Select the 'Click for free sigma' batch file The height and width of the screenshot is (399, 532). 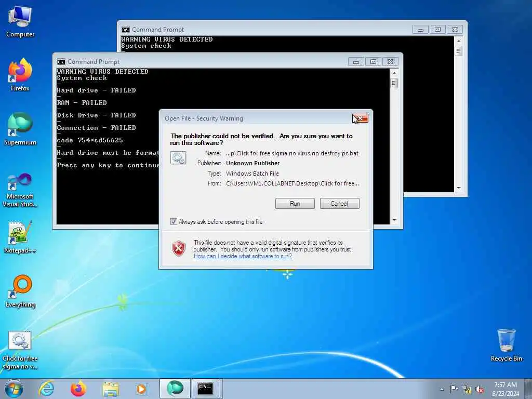click(20, 350)
